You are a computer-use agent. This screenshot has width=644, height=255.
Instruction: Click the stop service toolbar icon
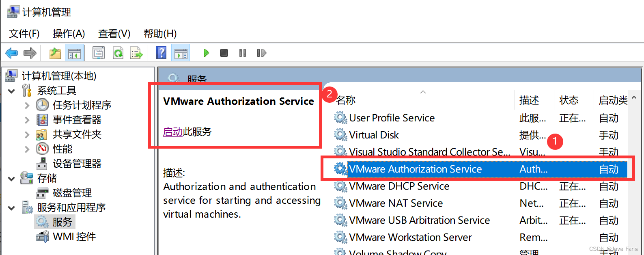(x=224, y=53)
